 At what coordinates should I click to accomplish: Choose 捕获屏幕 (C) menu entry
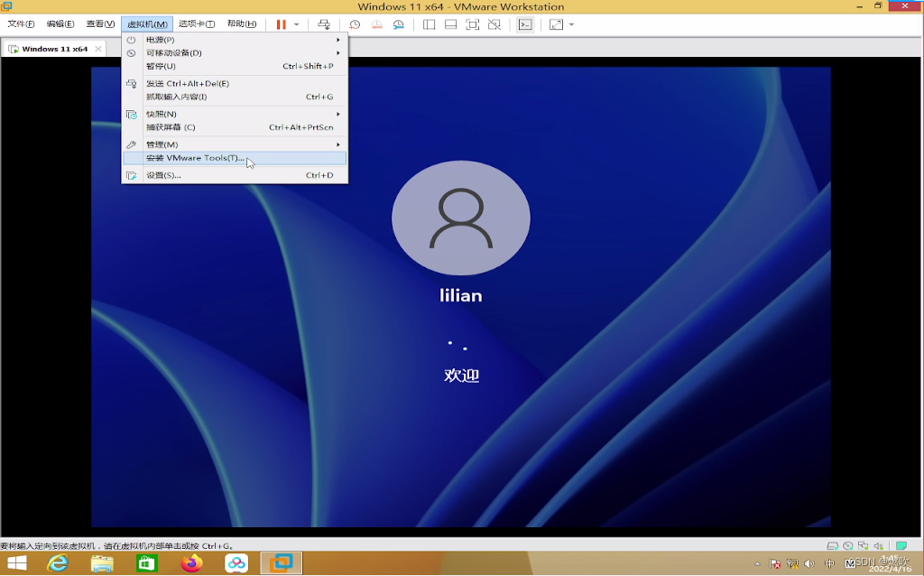(235, 126)
